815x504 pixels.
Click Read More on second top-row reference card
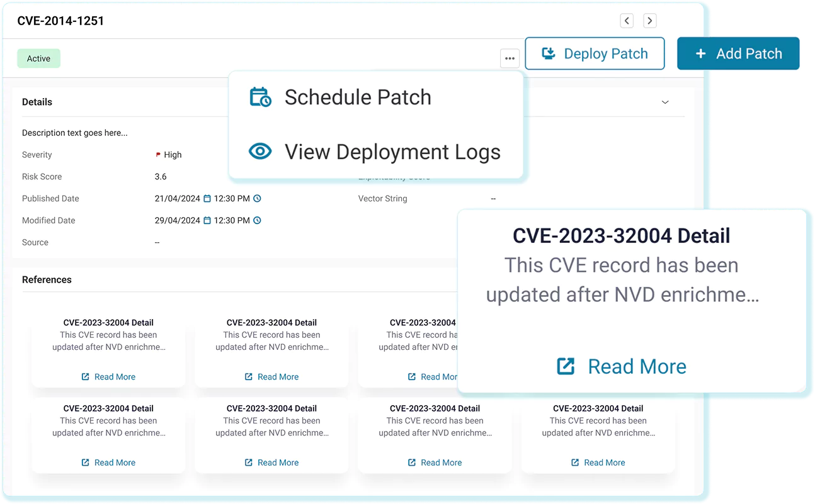coord(278,377)
